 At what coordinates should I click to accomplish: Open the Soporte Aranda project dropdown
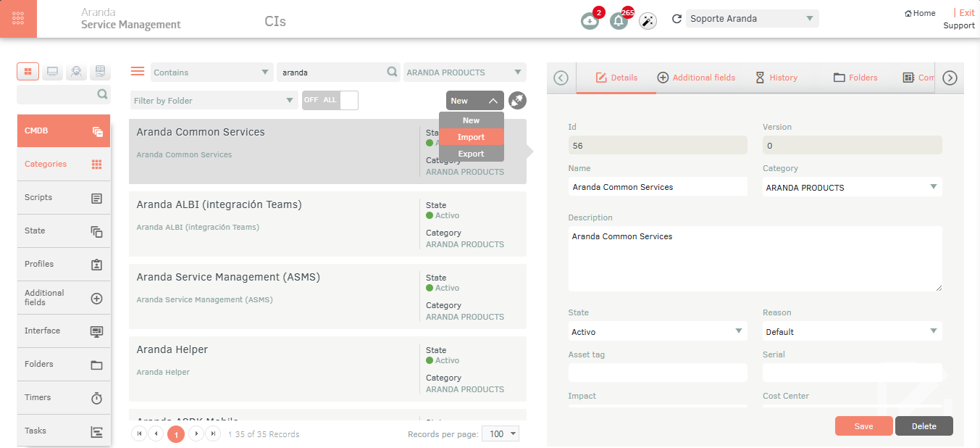[753, 19]
